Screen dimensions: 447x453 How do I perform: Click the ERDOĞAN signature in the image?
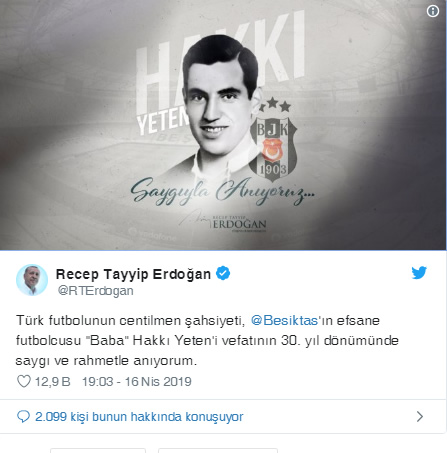(x=239, y=224)
